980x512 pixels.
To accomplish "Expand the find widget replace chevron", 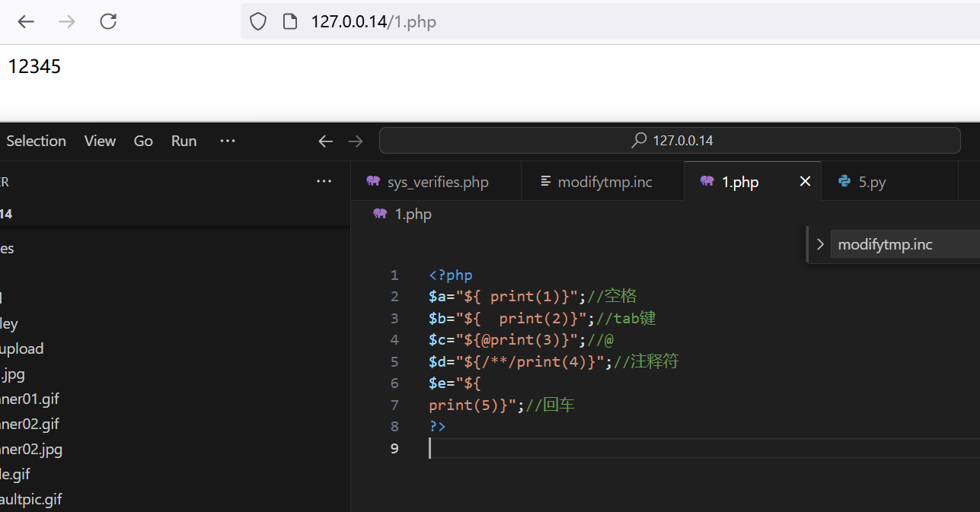I will pos(819,244).
